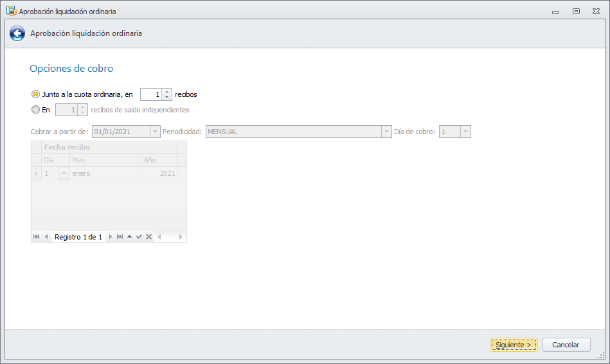
Task: Open the 'Cobrar a partir de' date dropdown
Action: 155,132
